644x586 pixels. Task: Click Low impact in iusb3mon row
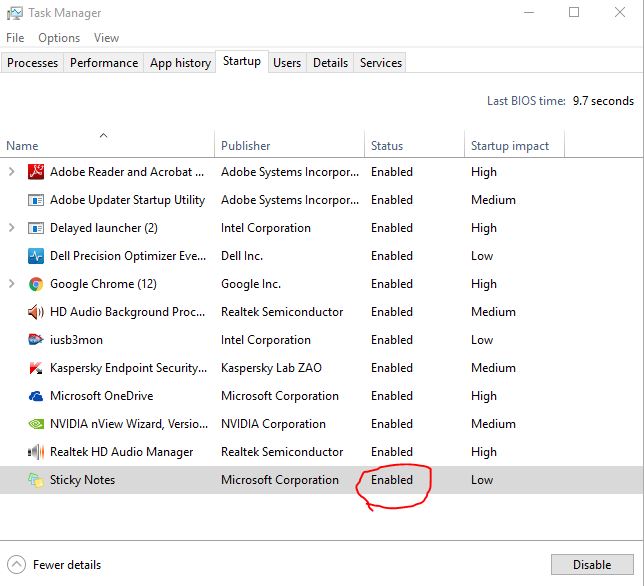(482, 340)
